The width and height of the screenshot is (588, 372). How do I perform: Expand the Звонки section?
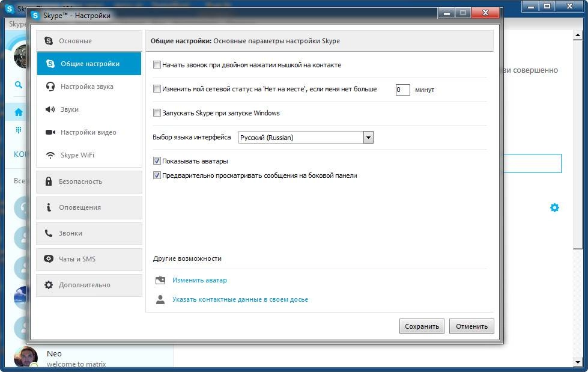89,234
